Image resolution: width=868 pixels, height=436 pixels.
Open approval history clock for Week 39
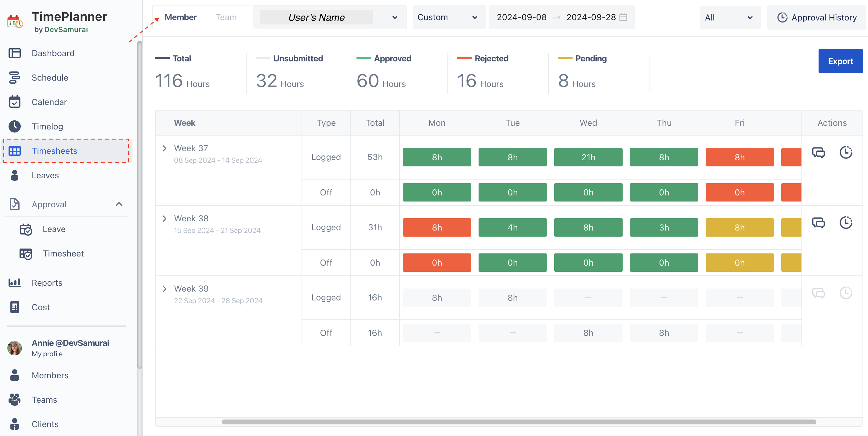tap(846, 293)
